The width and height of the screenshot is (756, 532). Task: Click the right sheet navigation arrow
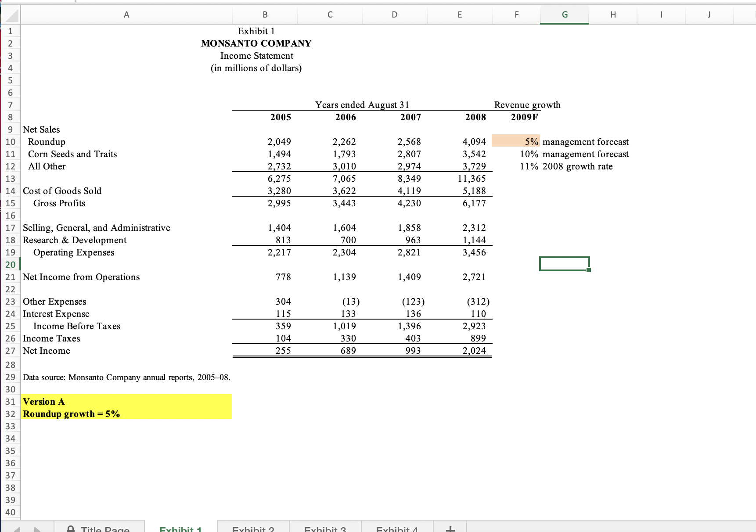coord(38,529)
